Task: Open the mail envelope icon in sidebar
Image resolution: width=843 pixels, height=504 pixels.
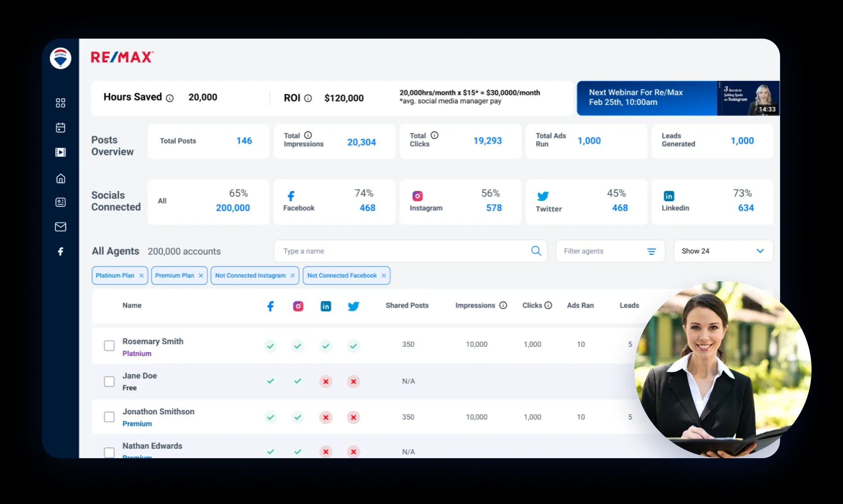Action: click(61, 227)
